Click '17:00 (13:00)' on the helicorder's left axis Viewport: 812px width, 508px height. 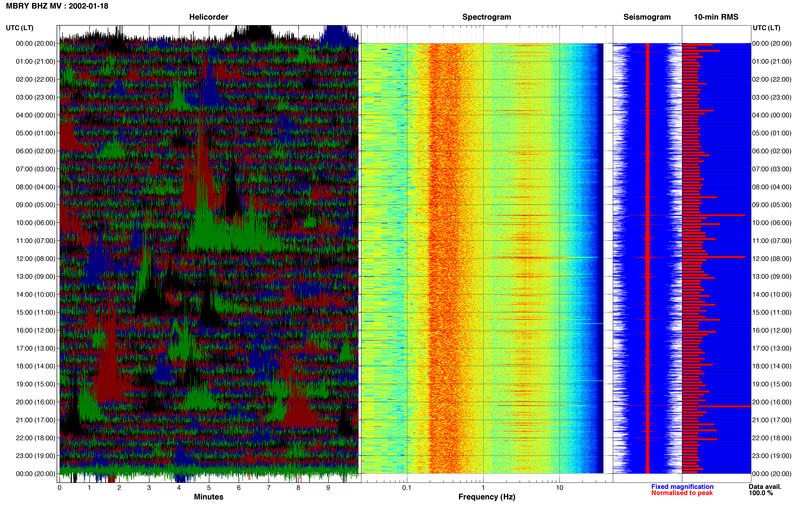click(x=36, y=348)
